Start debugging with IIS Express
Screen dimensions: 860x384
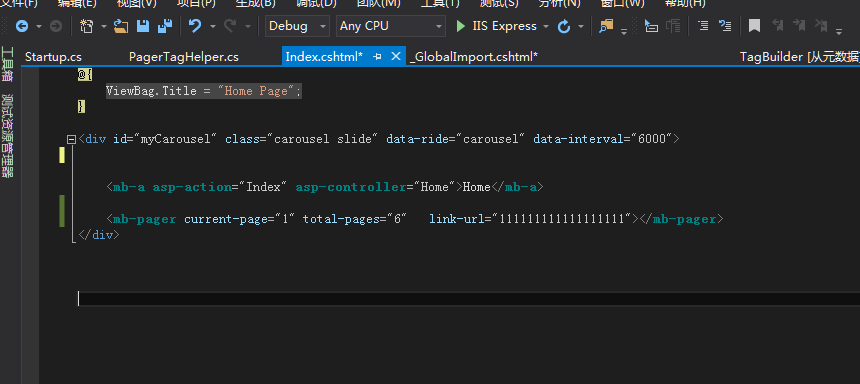click(496, 26)
